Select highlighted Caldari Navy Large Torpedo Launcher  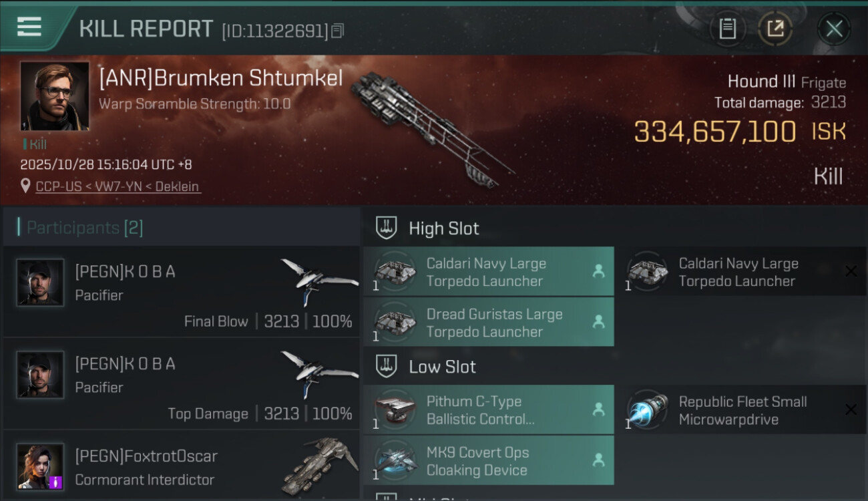[x=489, y=272]
